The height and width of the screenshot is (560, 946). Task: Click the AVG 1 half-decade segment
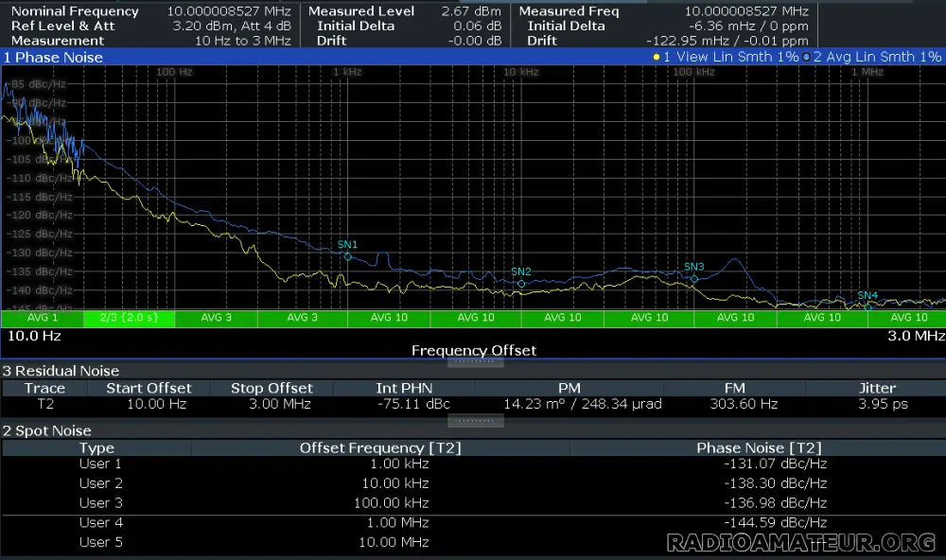point(43,318)
